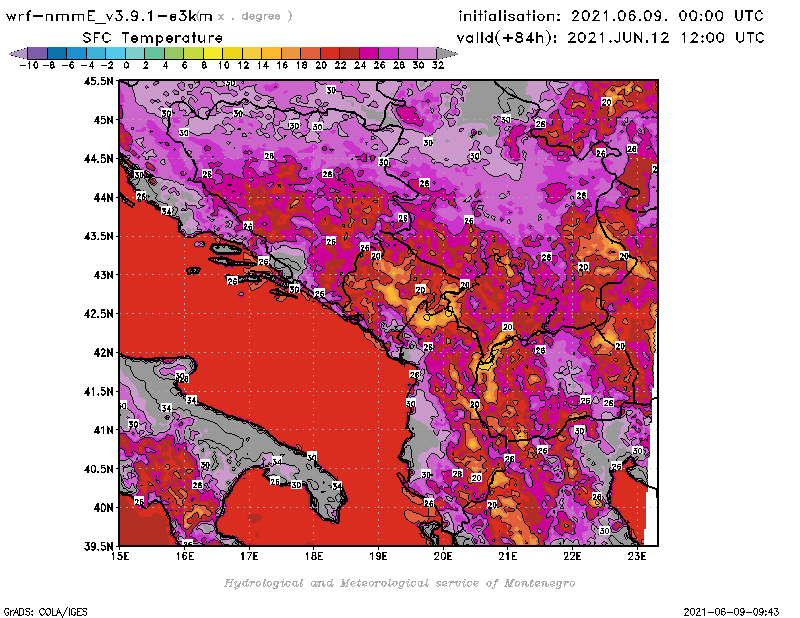Click the '17E' longitude axis label

click(249, 556)
